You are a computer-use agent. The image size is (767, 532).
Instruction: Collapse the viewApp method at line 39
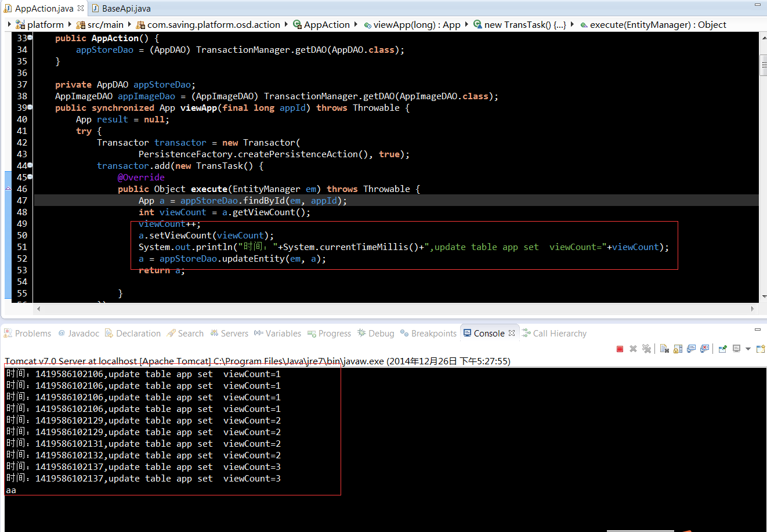click(x=30, y=107)
